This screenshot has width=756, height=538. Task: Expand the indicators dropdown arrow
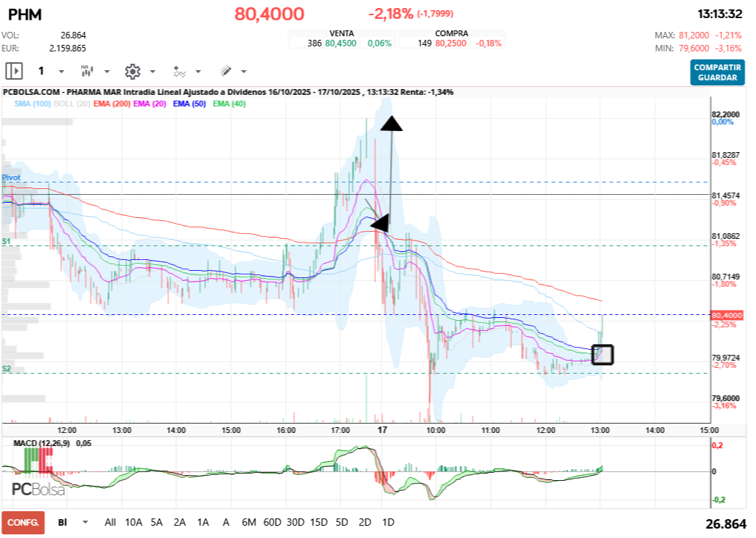(x=198, y=72)
